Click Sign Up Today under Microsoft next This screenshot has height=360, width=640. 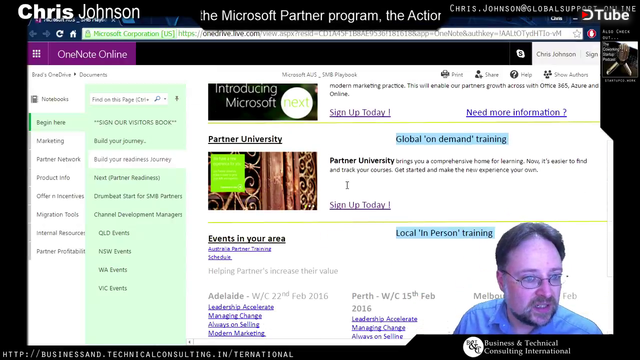[x=360, y=112]
